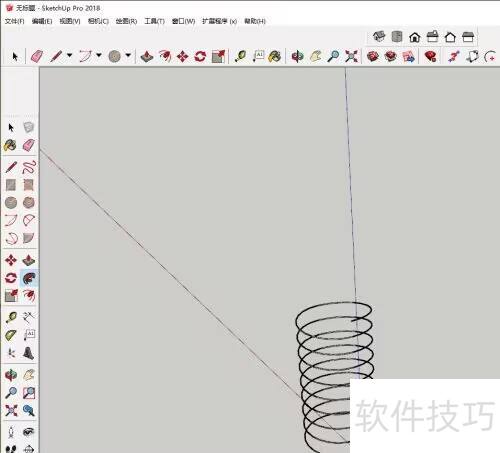Expand the Line tool dropdown arrow
The image size is (500, 453).
click(69, 55)
